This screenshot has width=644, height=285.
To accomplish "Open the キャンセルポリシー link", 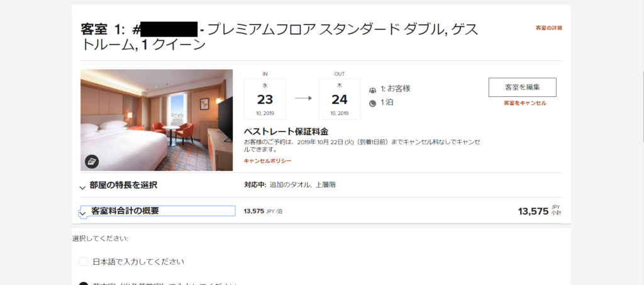I will coord(267,160).
